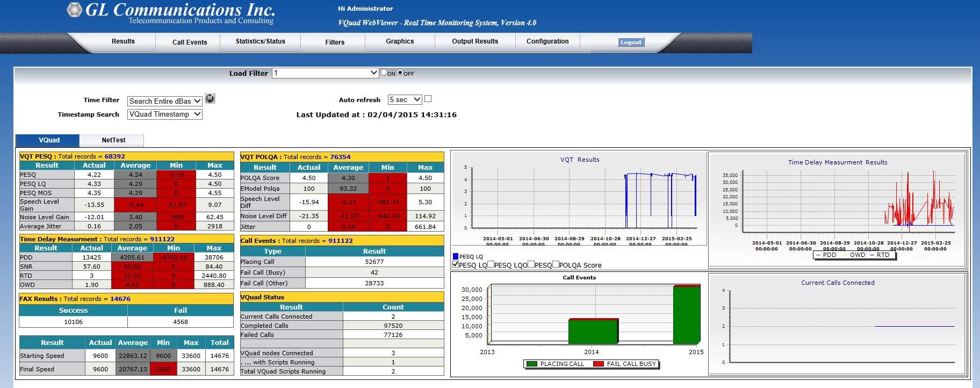Image resolution: width=980 pixels, height=388 pixels.
Task: Click the Time Delay Measurment table header
Action: (126, 239)
